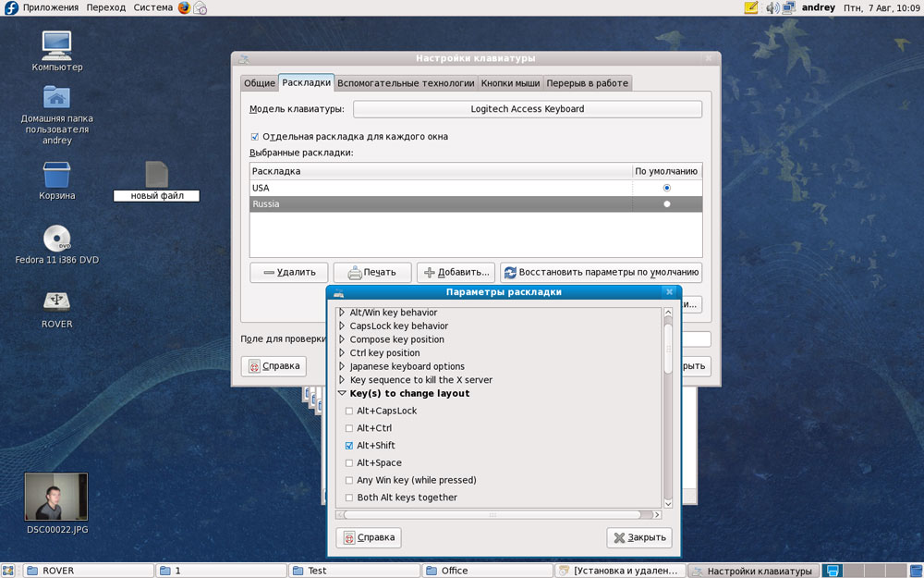Click the sticky notes icon in top panel
924x578 pixels.
(751, 7)
